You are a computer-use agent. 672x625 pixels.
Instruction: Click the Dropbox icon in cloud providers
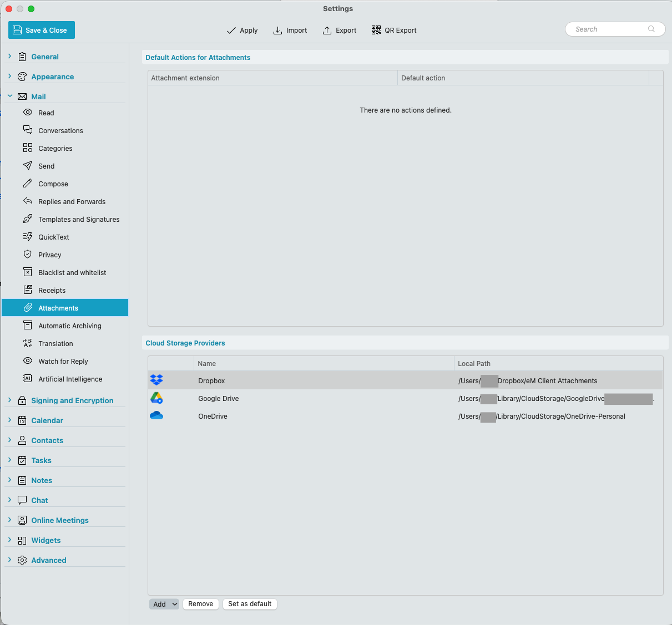[156, 380]
